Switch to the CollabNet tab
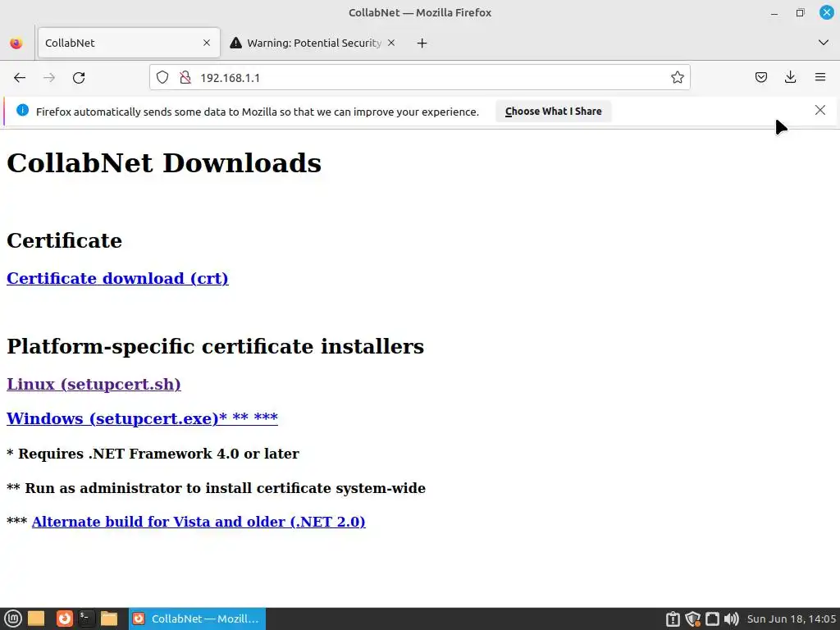This screenshot has height=630, width=840. [x=129, y=43]
